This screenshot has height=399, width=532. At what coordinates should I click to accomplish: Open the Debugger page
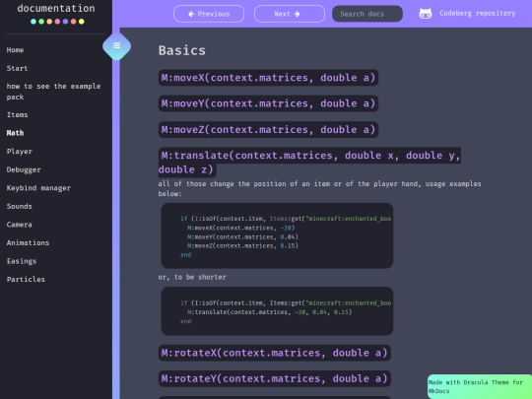click(x=24, y=169)
